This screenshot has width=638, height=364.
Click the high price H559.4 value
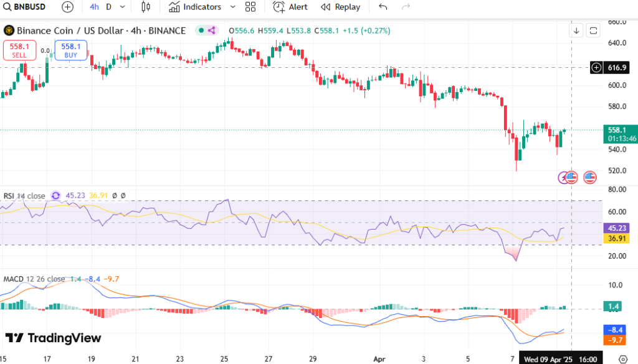(270, 31)
